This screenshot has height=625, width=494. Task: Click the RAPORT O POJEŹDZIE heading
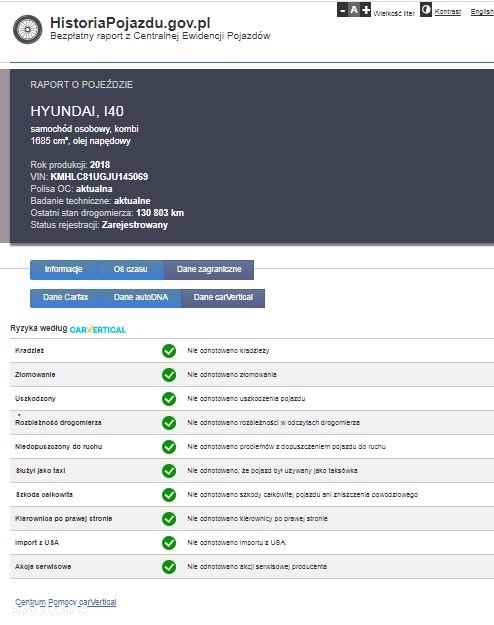pos(82,85)
